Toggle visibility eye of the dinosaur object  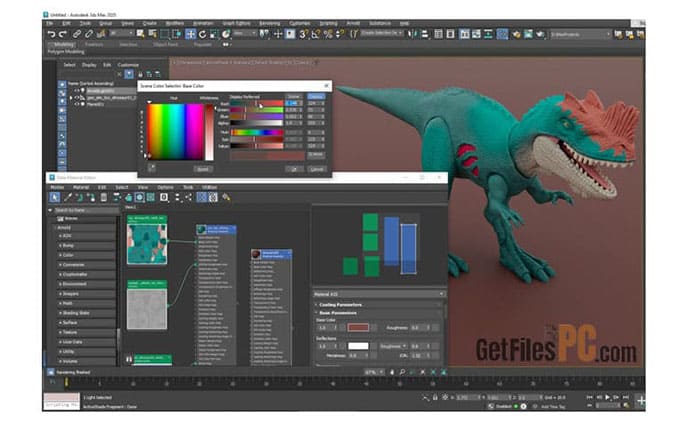coord(77,97)
